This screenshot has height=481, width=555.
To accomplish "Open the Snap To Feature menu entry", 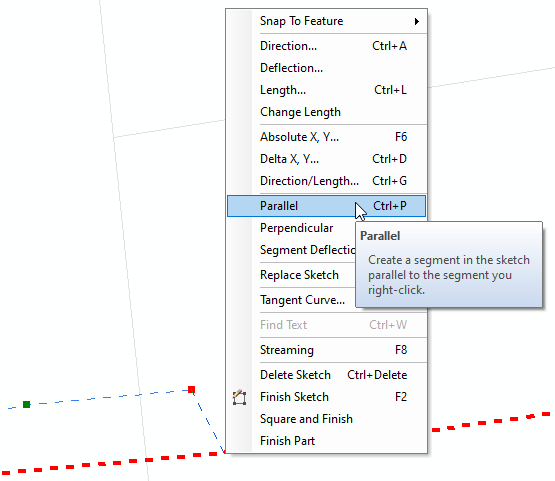I will click(326, 21).
